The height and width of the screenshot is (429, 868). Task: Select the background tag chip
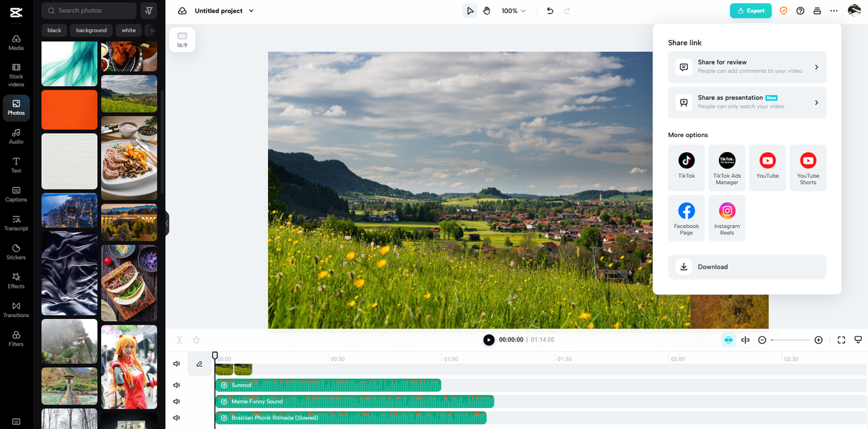click(92, 30)
